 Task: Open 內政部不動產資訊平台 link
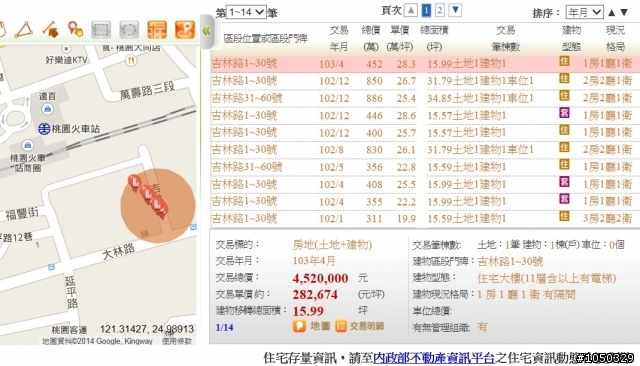[434, 358]
